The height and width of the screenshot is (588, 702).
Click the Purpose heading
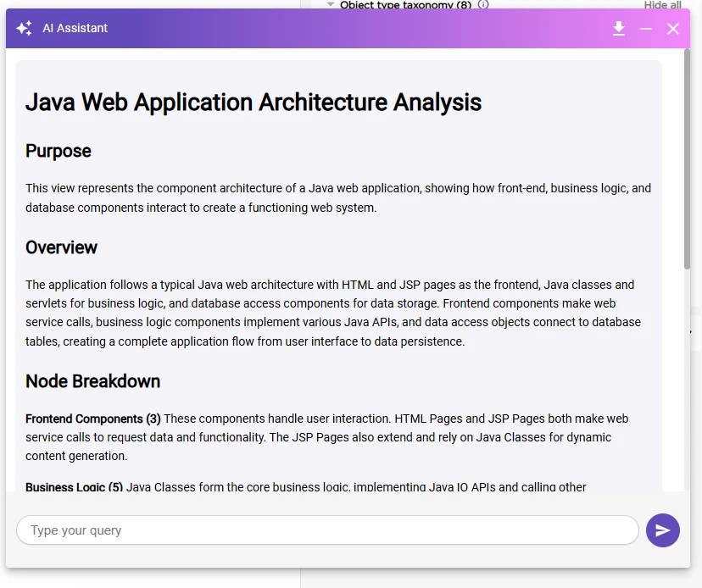coord(58,151)
